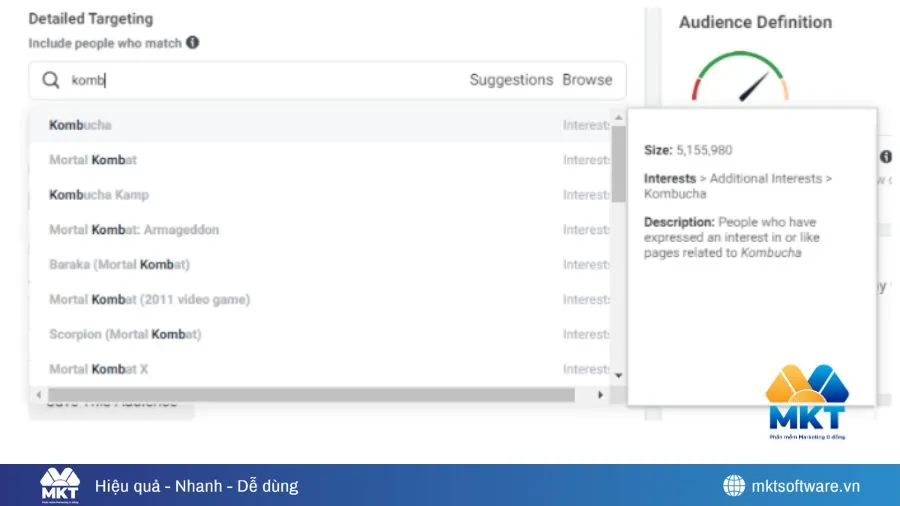Click scroll down arrow in suggestions list
900x506 pixels.
coord(618,375)
